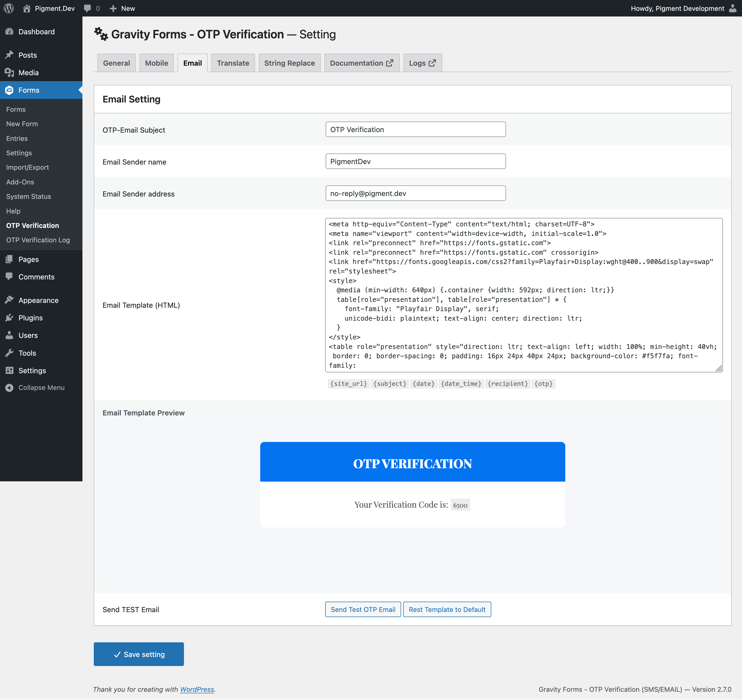Click the Comments icon in sidebar
742x700 pixels.
(x=9, y=277)
